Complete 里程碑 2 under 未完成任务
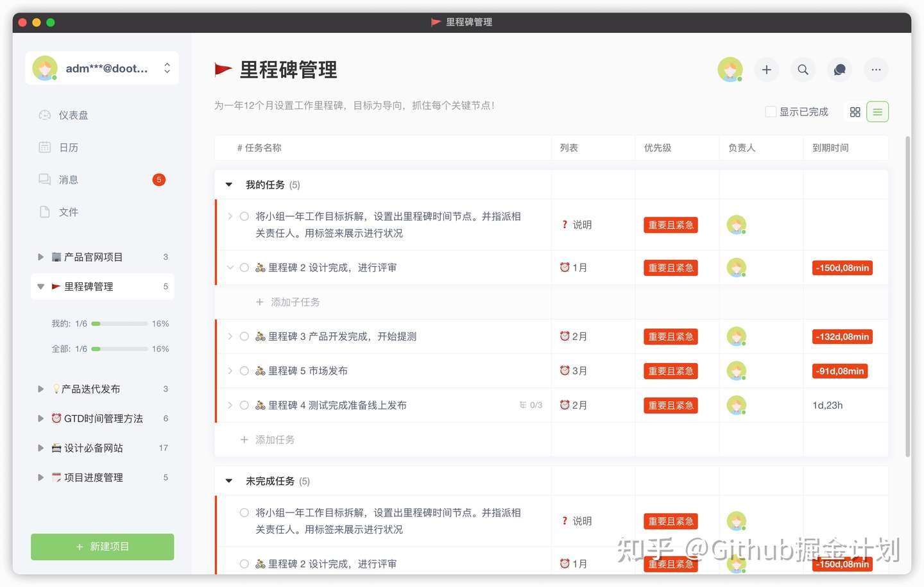Screen dimensions: 924x587 (244, 564)
